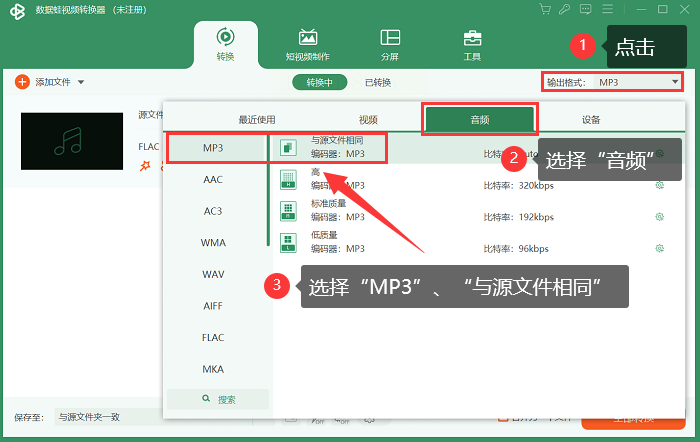
Task: Select the 最近使用 format tab
Action: (257, 120)
